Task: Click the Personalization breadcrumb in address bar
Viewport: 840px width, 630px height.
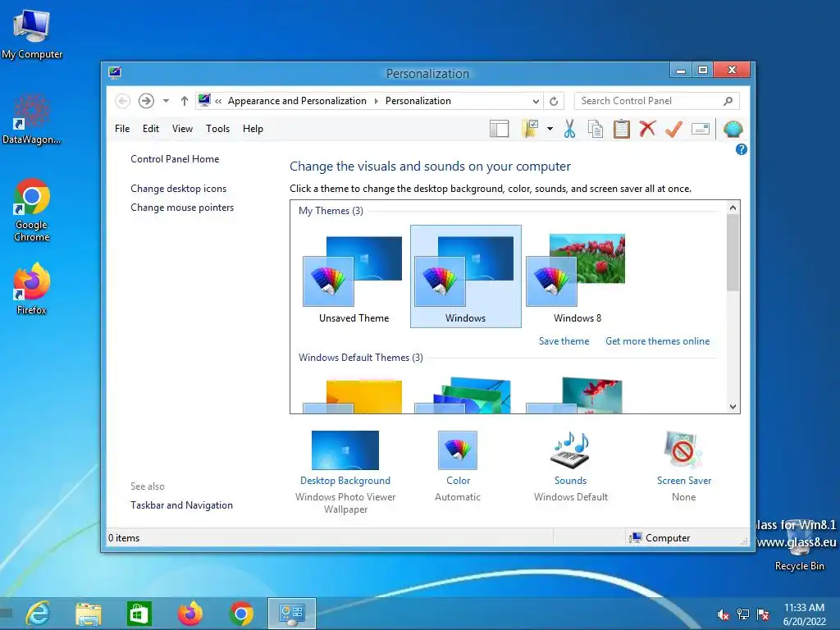Action: point(418,101)
